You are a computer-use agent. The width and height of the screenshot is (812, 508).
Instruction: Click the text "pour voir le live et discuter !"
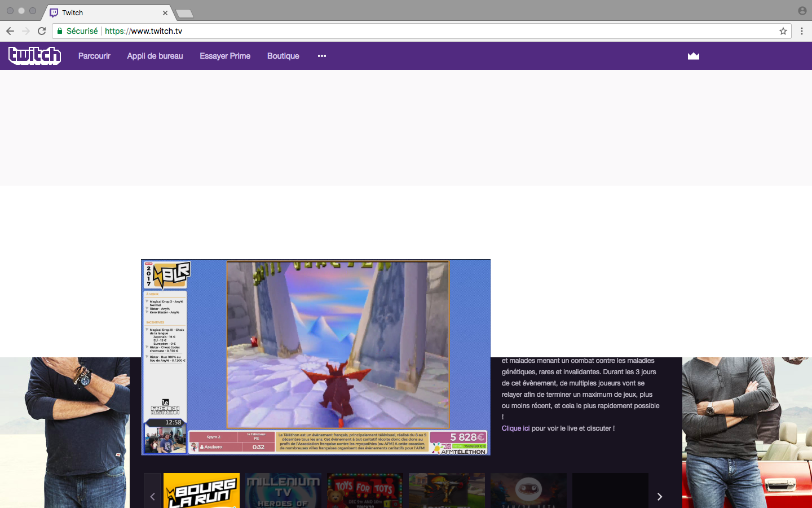point(573,428)
